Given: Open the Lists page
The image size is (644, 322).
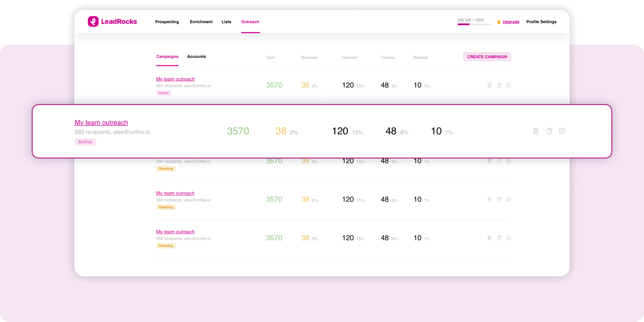Looking at the screenshot, I should (x=226, y=22).
